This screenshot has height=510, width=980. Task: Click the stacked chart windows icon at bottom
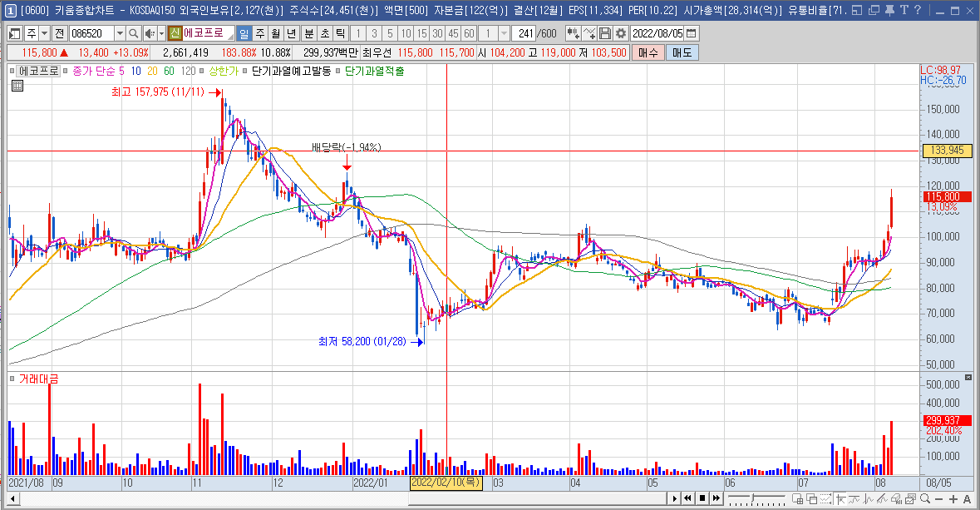911,498
